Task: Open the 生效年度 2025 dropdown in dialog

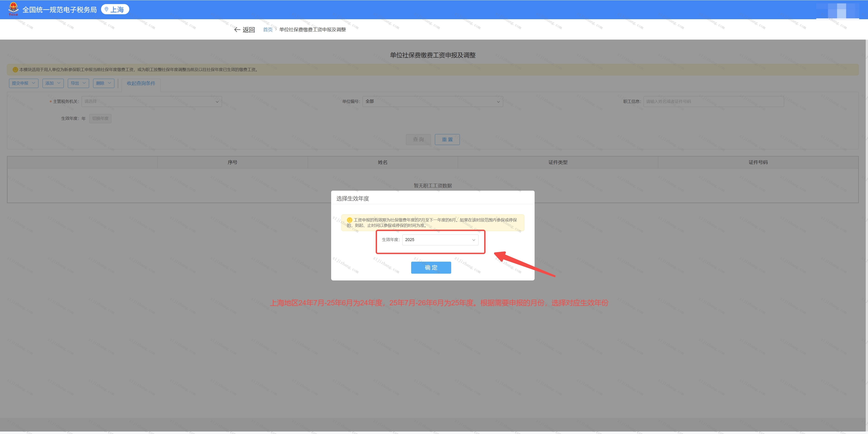Action: click(x=440, y=240)
